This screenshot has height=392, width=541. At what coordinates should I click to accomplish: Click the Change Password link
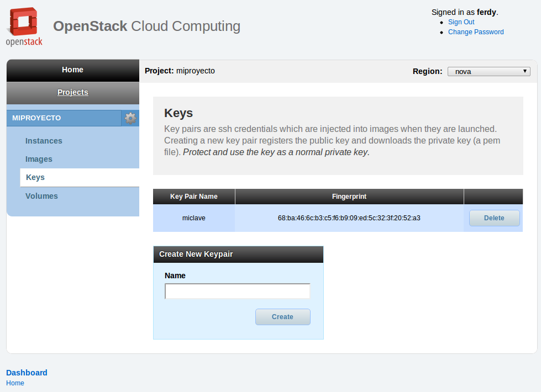[x=476, y=32]
